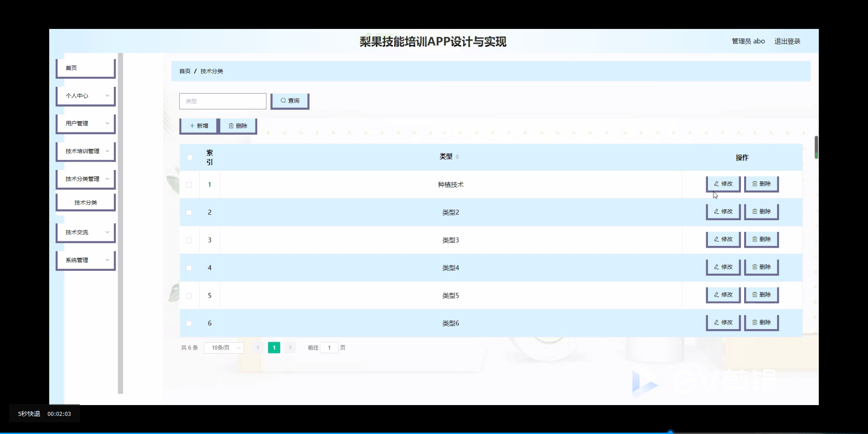Screen dimensions: 868x434
Task: Click the search magnifier icon in 查询 button
Action: (283, 100)
